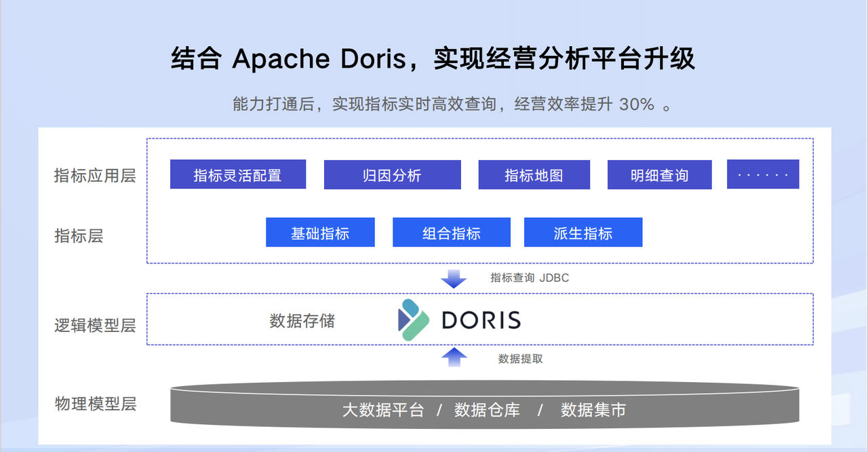Select the 派生指标 block
Viewport: 868px width, 452px height.
click(583, 232)
